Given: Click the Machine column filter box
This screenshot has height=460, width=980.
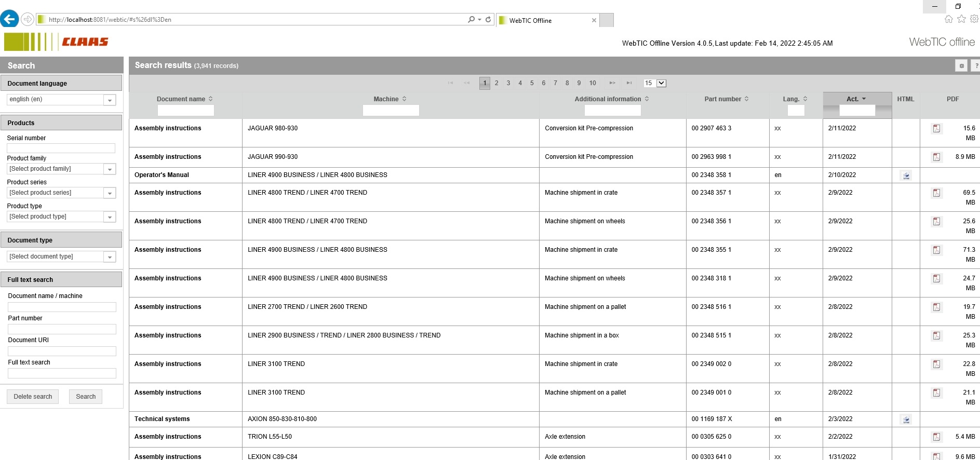Looking at the screenshot, I should [x=391, y=110].
